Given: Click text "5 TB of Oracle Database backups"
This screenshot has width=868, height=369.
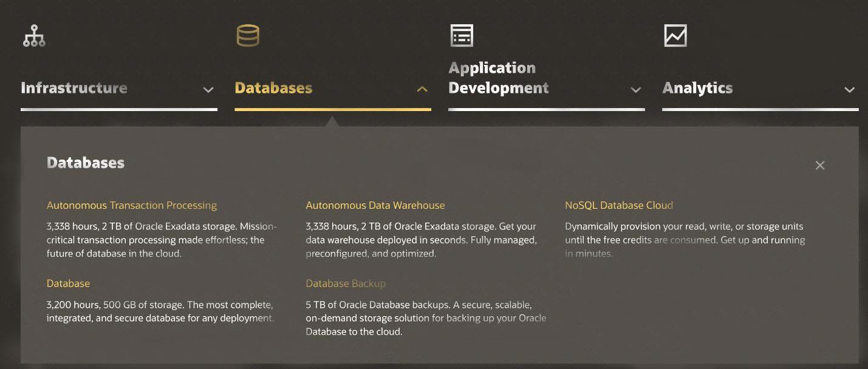Looking at the screenshot, I should [x=376, y=305].
